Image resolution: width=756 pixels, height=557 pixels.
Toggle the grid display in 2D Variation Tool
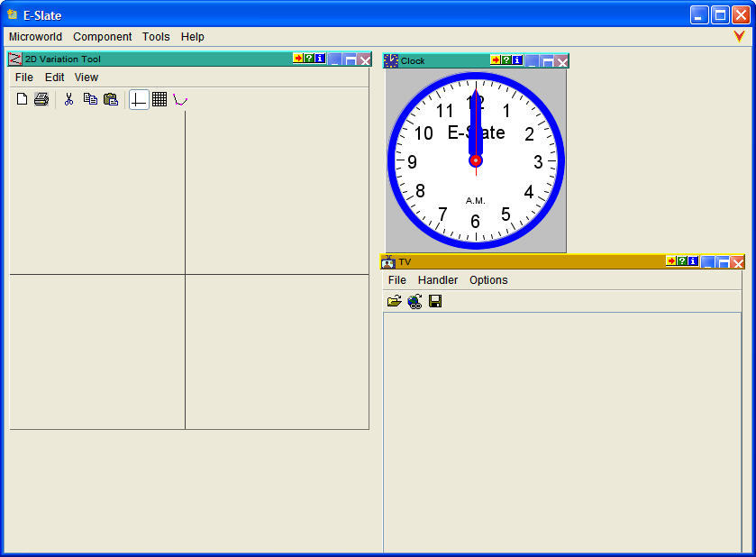[x=159, y=99]
